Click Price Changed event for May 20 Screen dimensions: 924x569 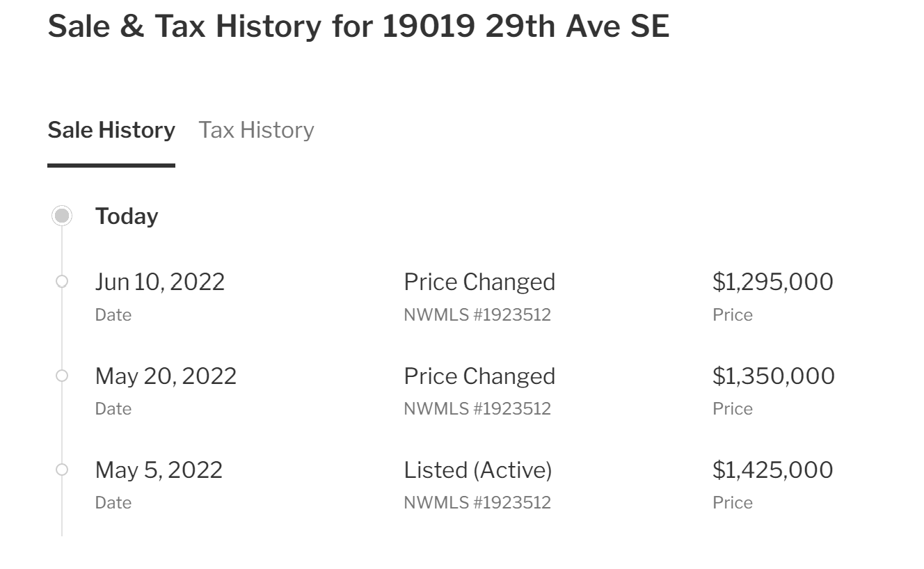tap(479, 376)
